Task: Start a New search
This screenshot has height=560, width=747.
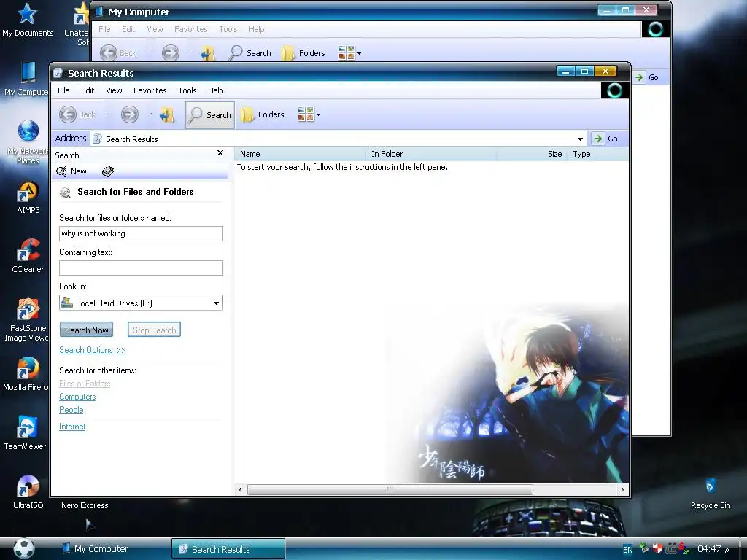Action: (x=71, y=171)
